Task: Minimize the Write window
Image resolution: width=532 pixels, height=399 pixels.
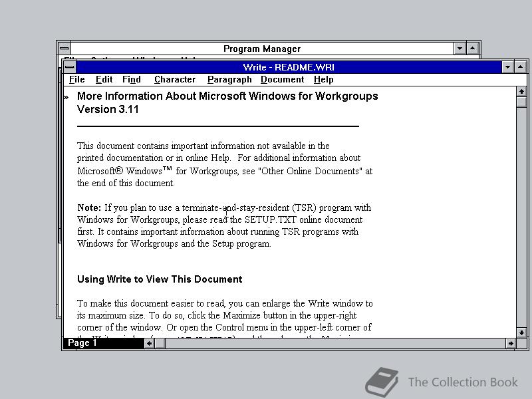Action: pos(507,67)
